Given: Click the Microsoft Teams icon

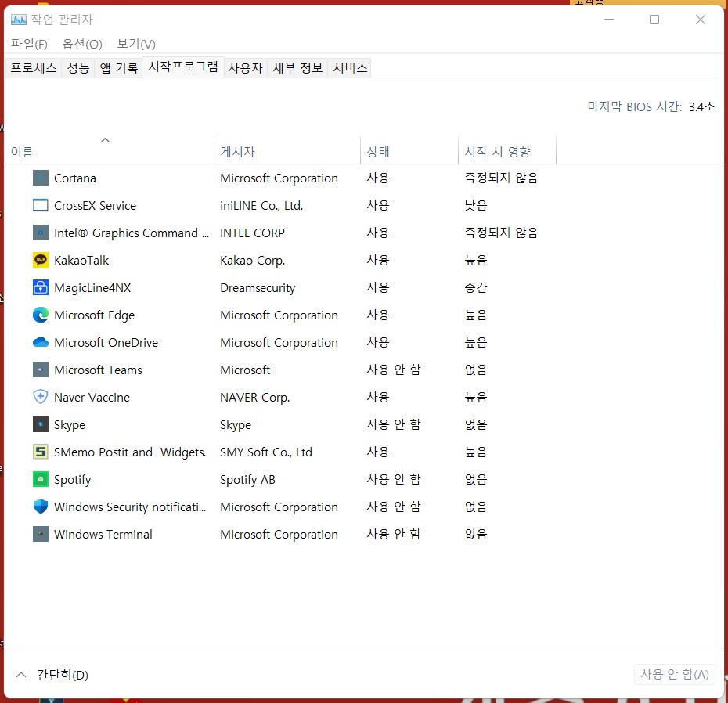Looking at the screenshot, I should (41, 370).
